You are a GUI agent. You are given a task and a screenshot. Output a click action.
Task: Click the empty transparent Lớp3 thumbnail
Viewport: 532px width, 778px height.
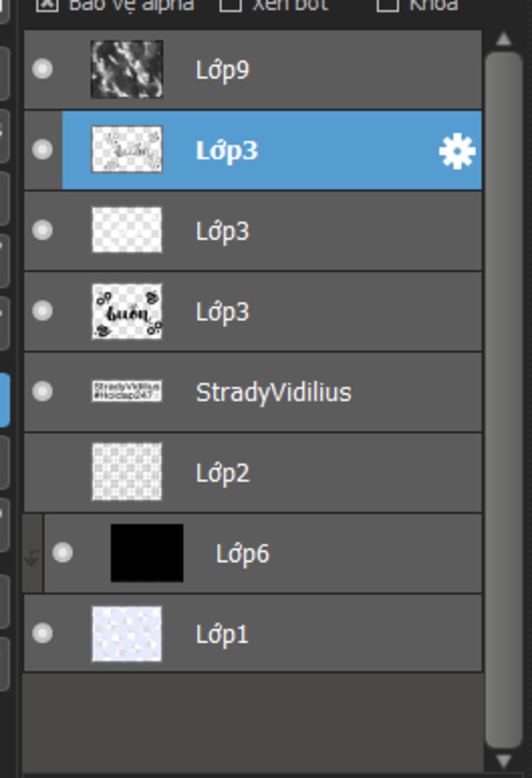[127, 230]
